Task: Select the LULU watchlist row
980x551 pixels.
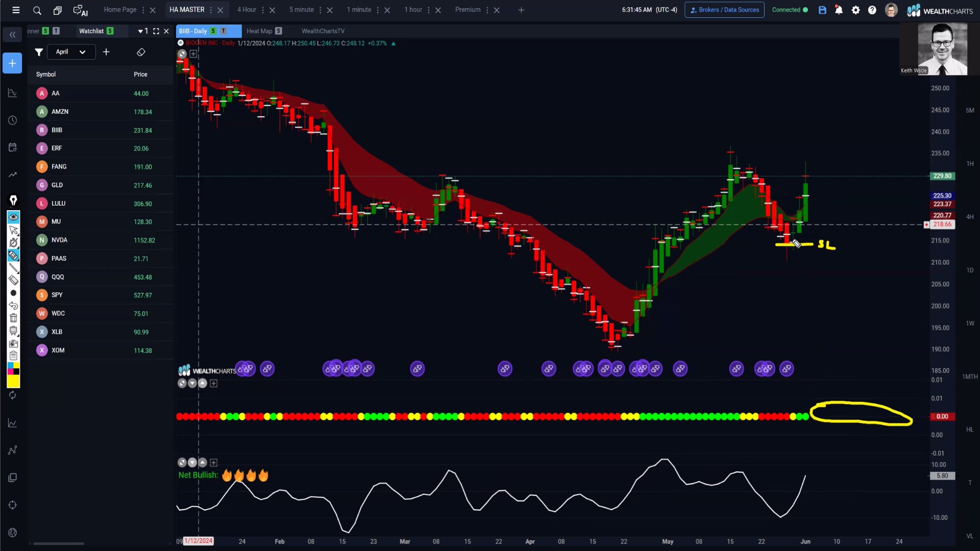Action: [101, 203]
